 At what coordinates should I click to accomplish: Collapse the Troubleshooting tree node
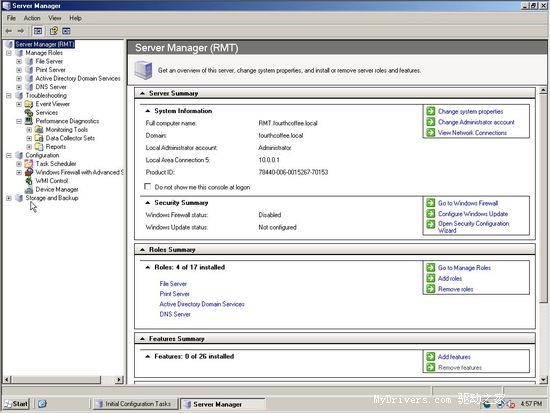point(9,95)
